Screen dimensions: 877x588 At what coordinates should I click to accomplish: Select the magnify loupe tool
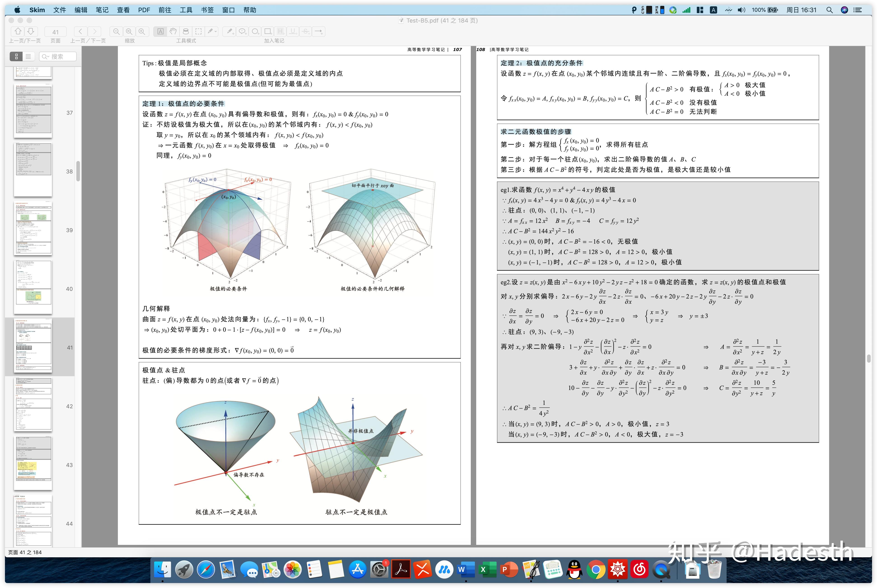coord(186,32)
